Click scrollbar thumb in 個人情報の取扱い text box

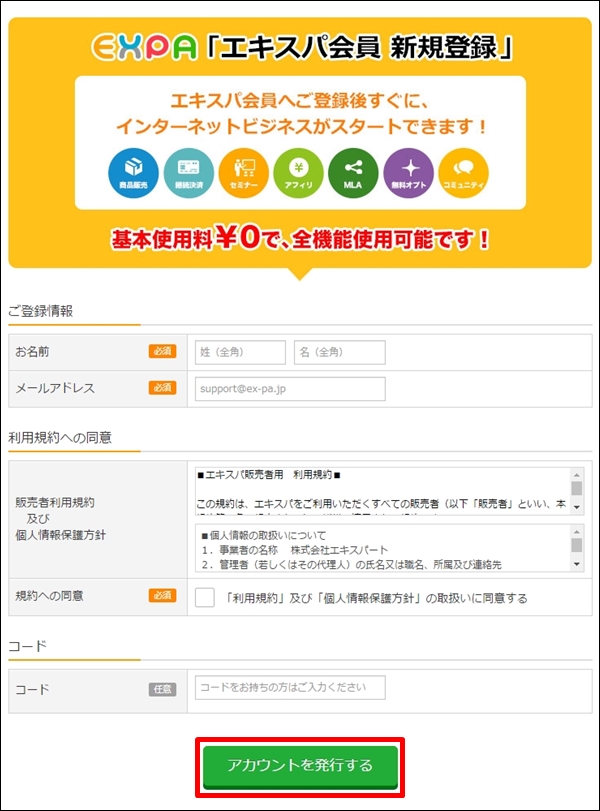[x=577, y=545]
